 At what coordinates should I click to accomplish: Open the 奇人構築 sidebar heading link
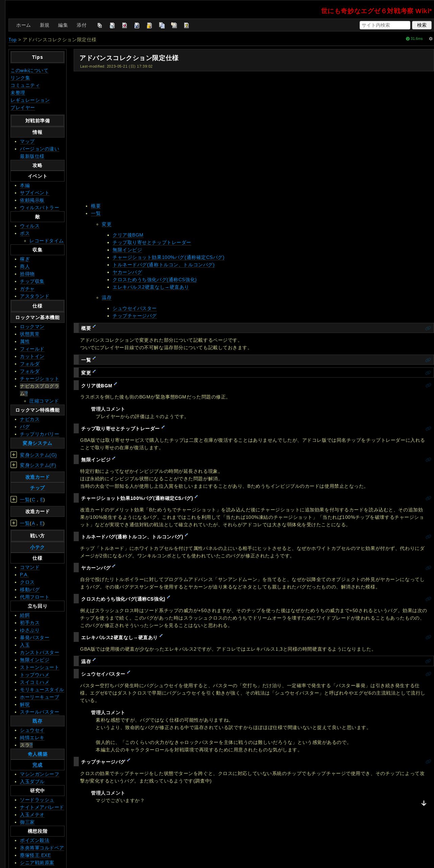pos(37,754)
